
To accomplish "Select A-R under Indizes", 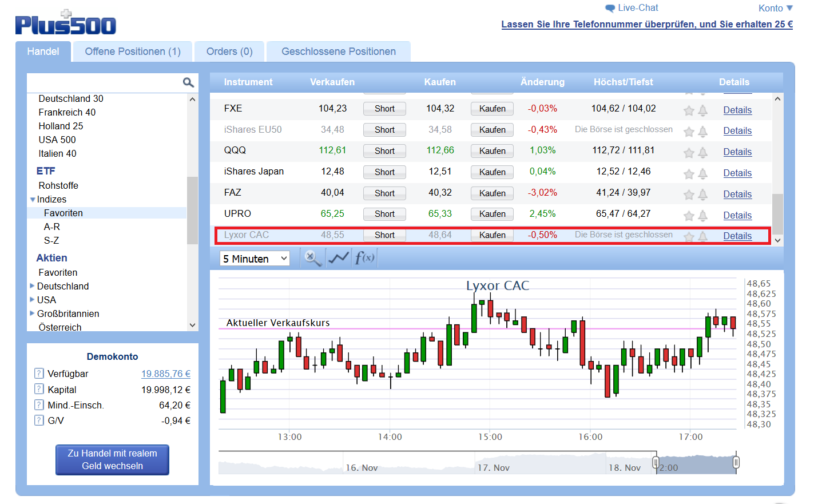I will 51,227.
